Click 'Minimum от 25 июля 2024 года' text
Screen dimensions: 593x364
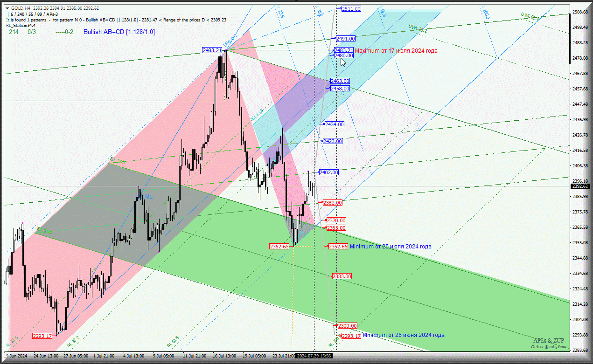(x=391, y=247)
